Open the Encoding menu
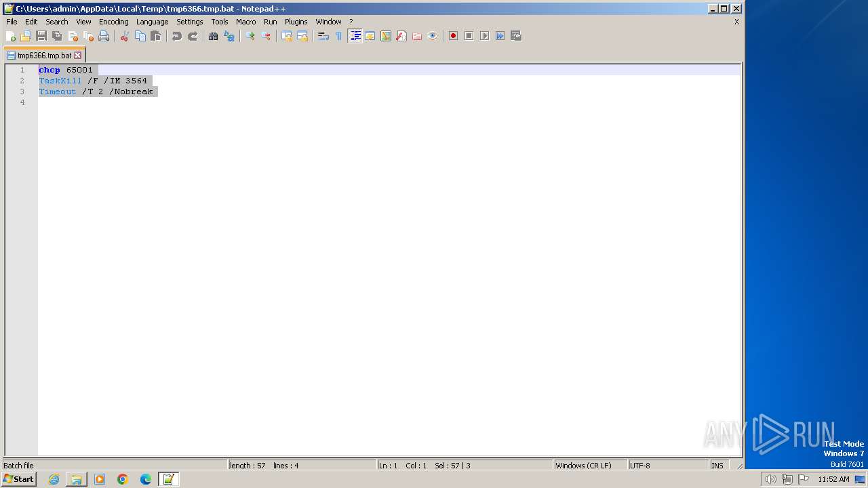Viewport: 868px width, 488px height. tap(114, 22)
